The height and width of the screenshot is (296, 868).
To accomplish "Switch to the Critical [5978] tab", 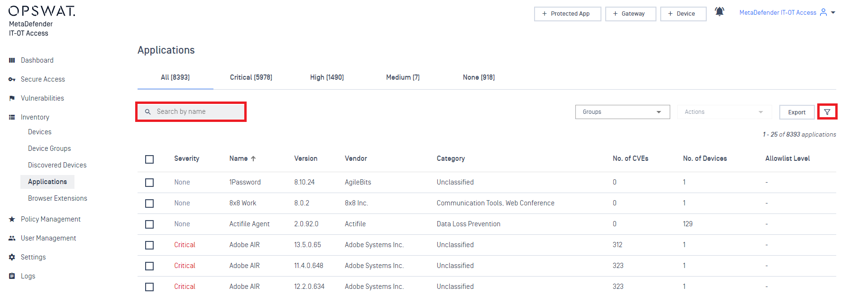I will (x=251, y=77).
